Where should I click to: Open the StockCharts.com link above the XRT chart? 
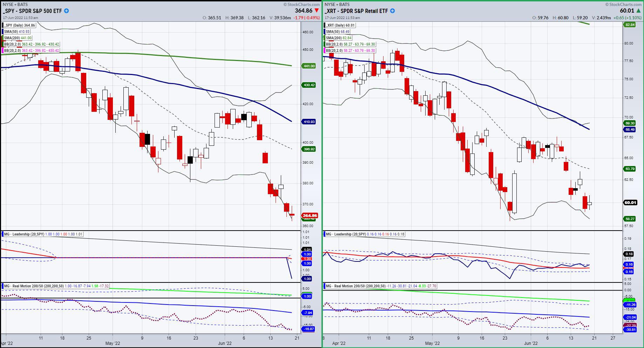pyautogui.click(x=625, y=4)
